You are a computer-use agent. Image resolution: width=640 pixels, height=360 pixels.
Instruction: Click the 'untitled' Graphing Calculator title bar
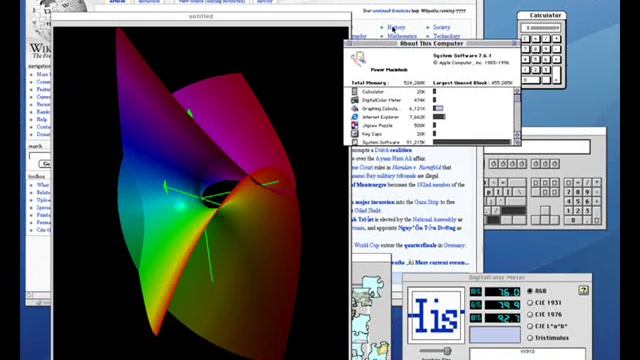tap(201, 16)
